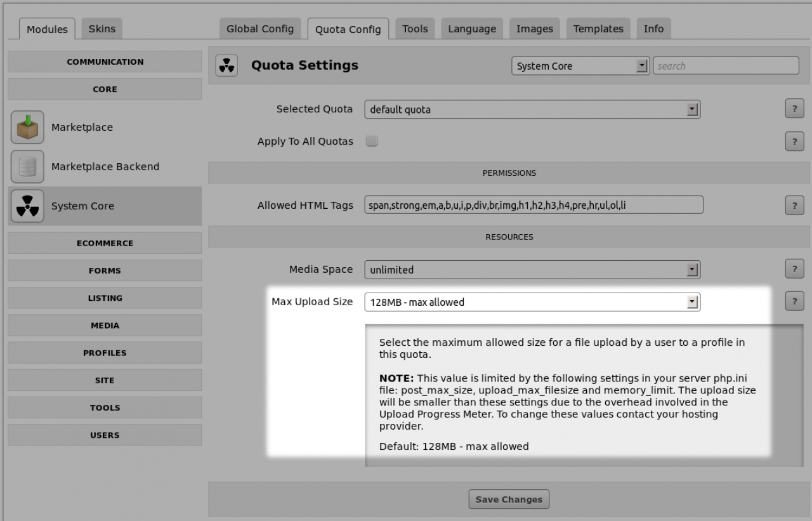Open help for Apply To All Quotas
The width and height of the screenshot is (812, 521).
pos(794,141)
